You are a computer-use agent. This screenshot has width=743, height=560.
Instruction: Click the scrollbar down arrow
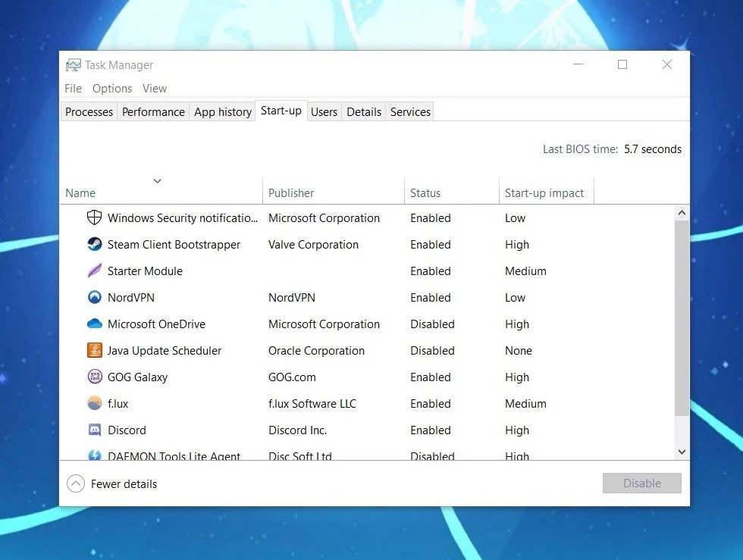pyautogui.click(x=681, y=451)
